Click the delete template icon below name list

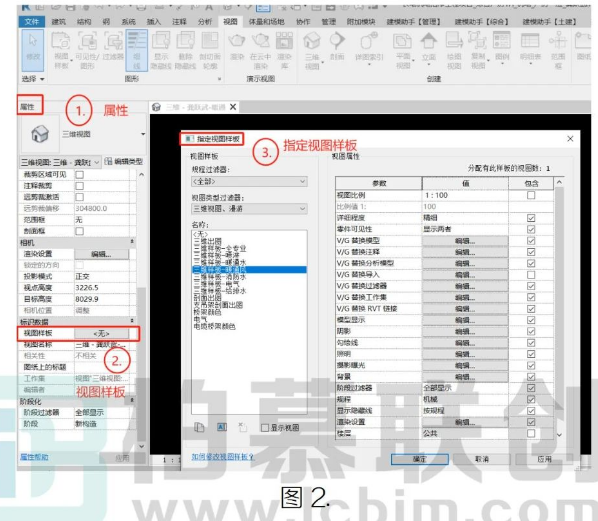[243, 427]
